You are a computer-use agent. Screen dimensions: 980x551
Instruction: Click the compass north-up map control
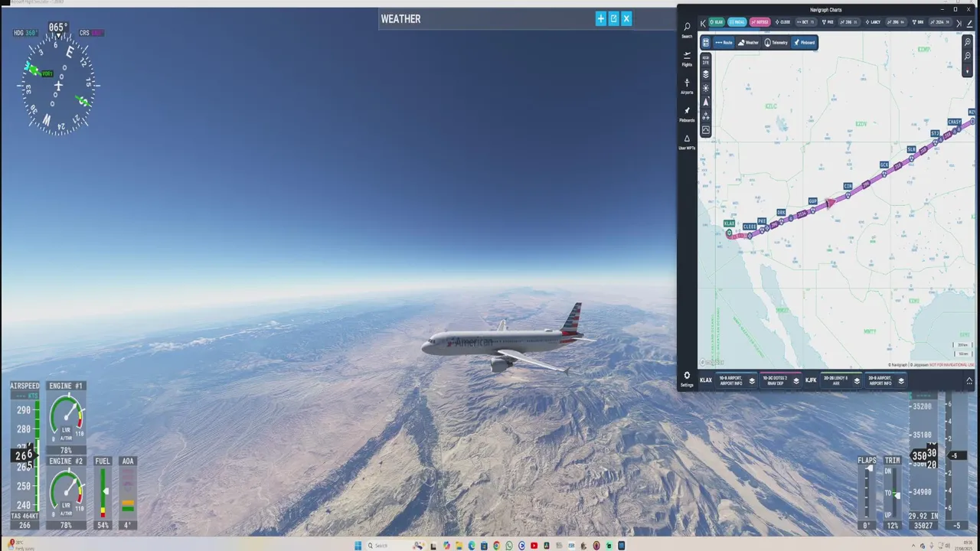tap(968, 70)
